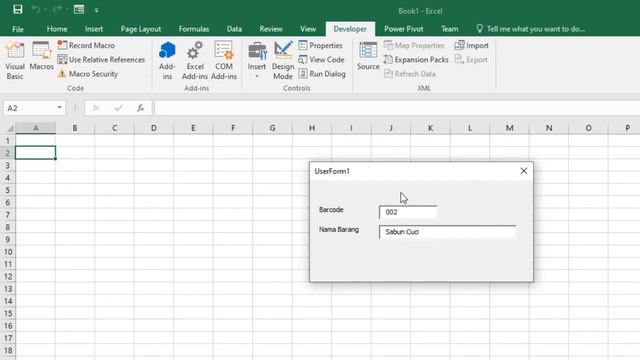
Task: Expand Customize Quick Access Toolbar arrow
Action: pyautogui.click(x=96, y=11)
